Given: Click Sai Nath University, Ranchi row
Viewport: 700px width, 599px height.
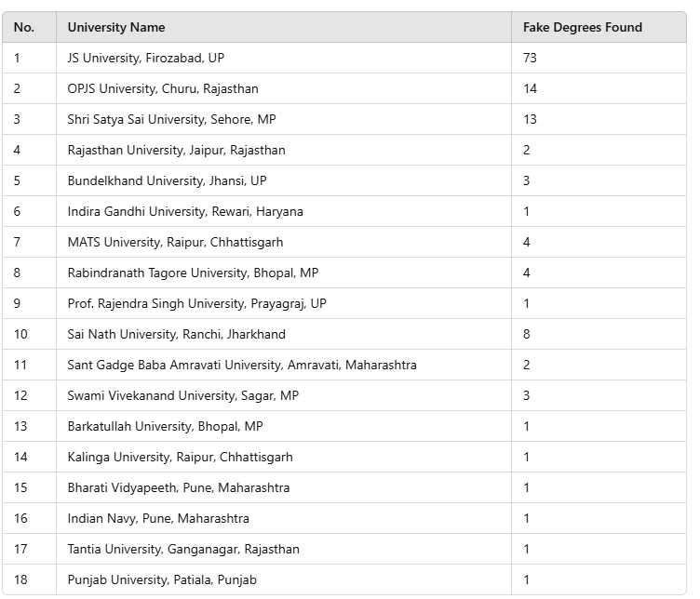Looking at the screenshot, I should (x=176, y=334).
